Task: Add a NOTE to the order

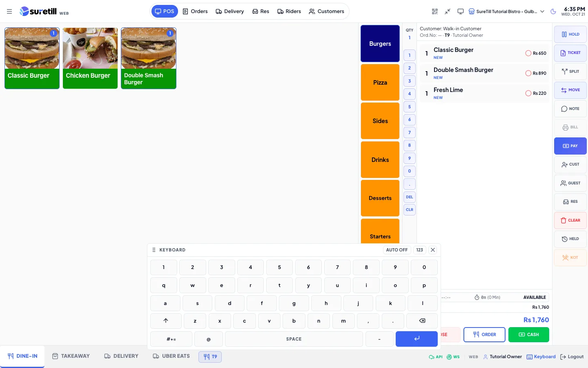Action: [x=570, y=109]
